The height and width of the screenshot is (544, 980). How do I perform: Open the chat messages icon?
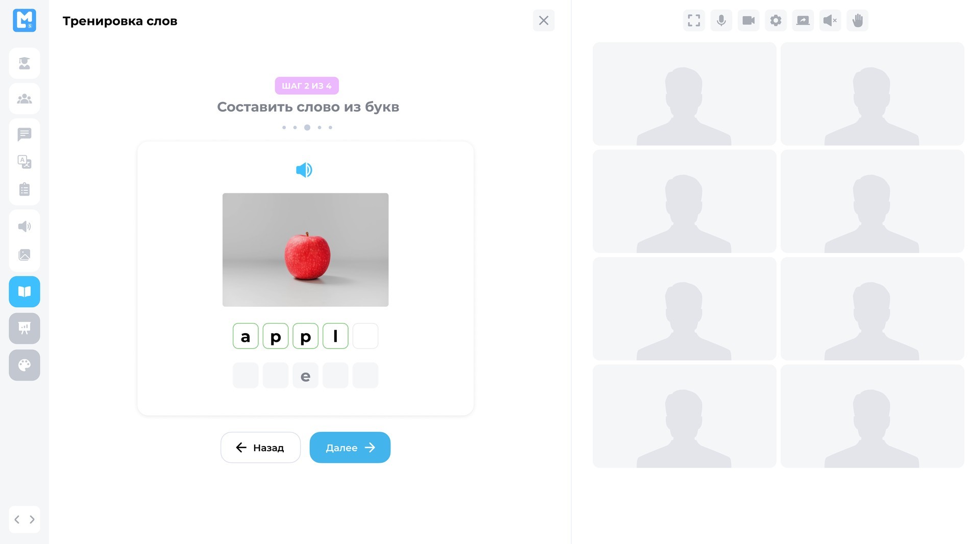pos(24,134)
